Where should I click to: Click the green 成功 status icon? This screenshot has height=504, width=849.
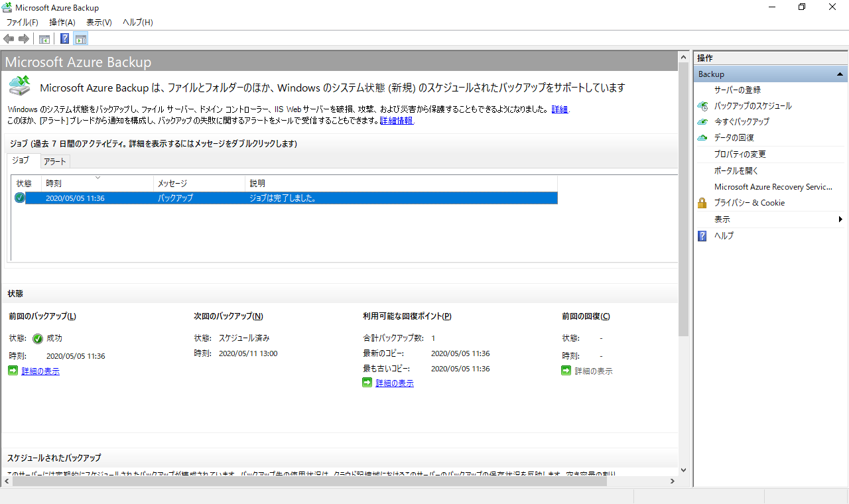pos(38,338)
